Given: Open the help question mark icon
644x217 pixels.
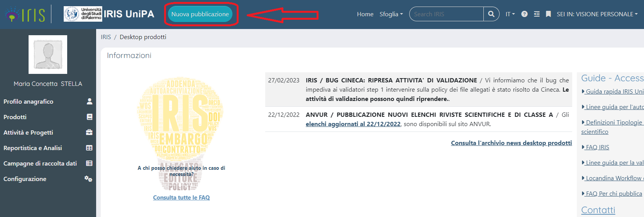Looking at the screenshot, I should (524, 14).
